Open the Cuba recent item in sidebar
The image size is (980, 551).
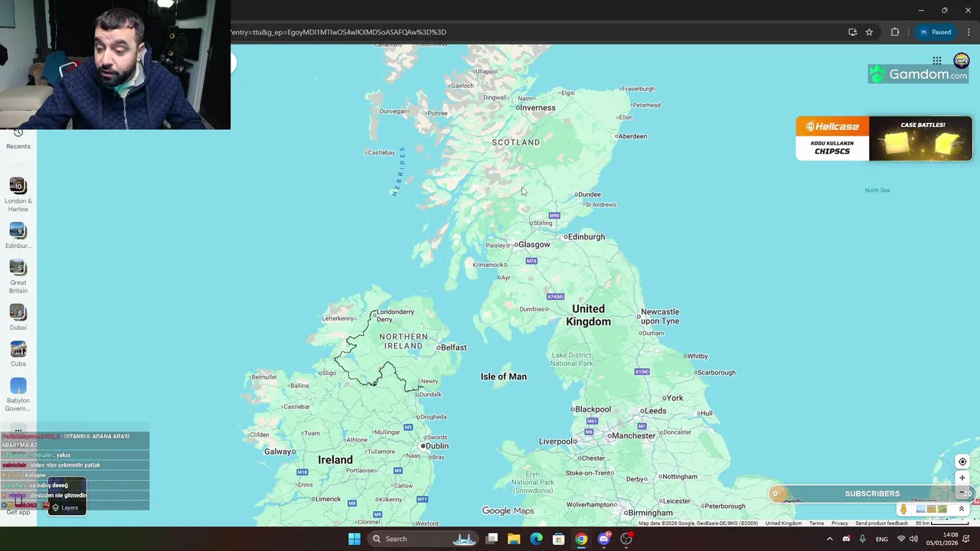tap(18, 354)
